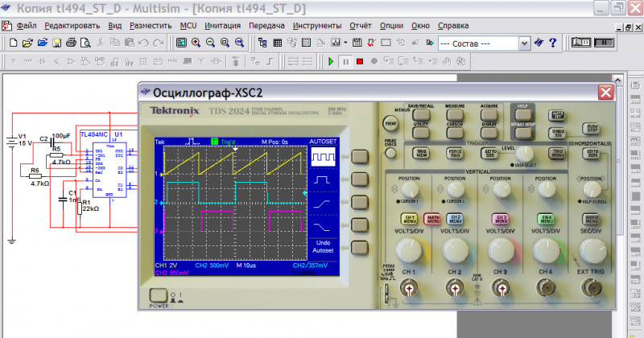Screen dimensions: 644x338
Task: Select Undo Autoset softkey option
Action: 323,246
